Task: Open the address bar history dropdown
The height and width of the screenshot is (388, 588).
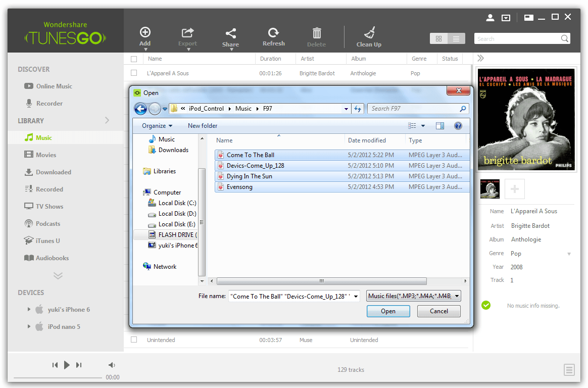Action: (346, 109)
